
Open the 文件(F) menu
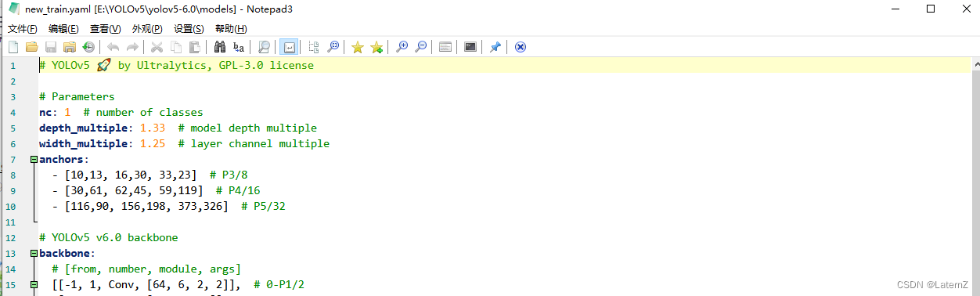(23, 29)
